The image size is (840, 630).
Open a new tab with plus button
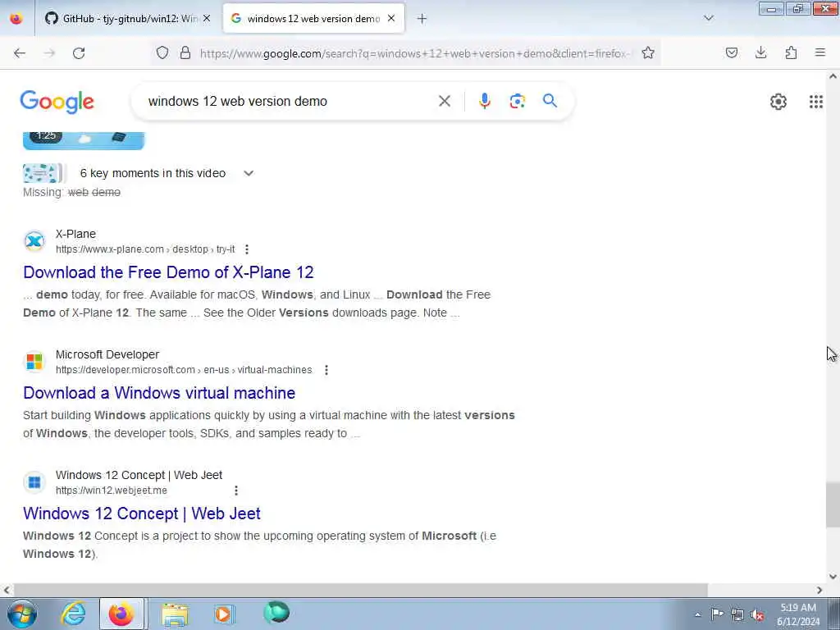tap(422, 19)
